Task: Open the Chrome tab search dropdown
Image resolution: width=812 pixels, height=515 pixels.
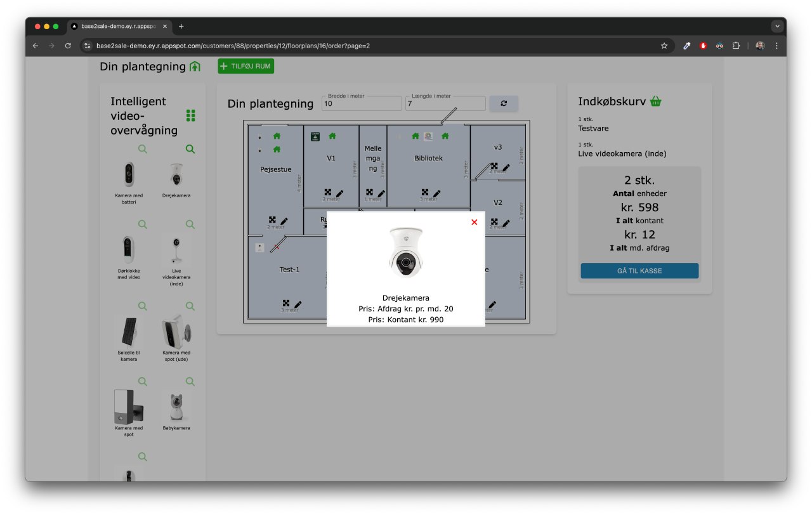Action: click(777, 27)
